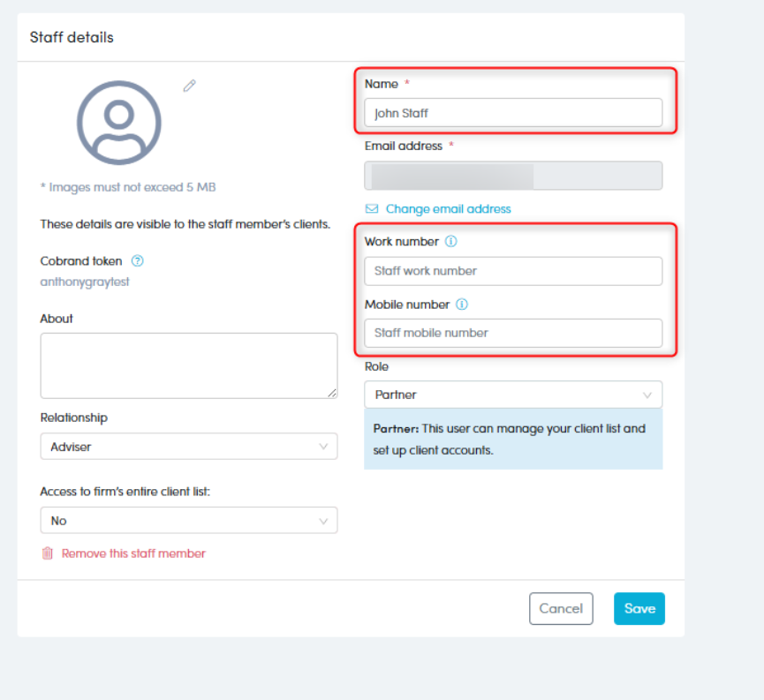Click the About textarea resize handle
Viewport: 764px width, 700px height.
coord(332,393)
